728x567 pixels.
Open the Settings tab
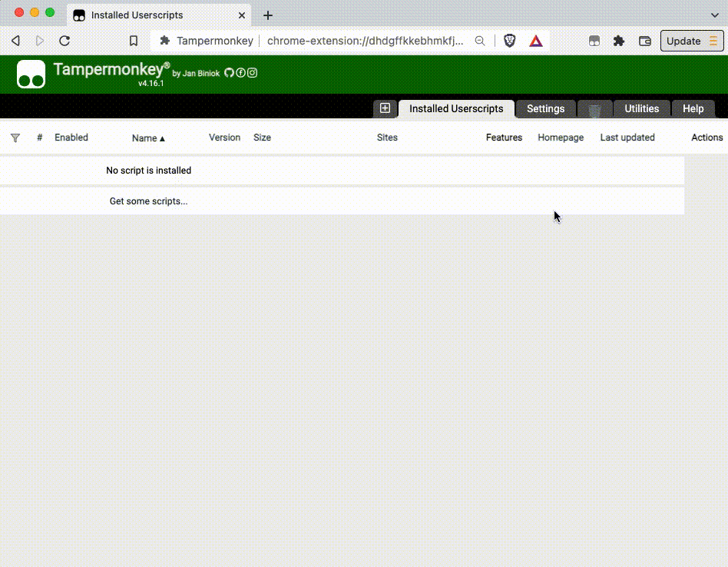click(545, 108)
